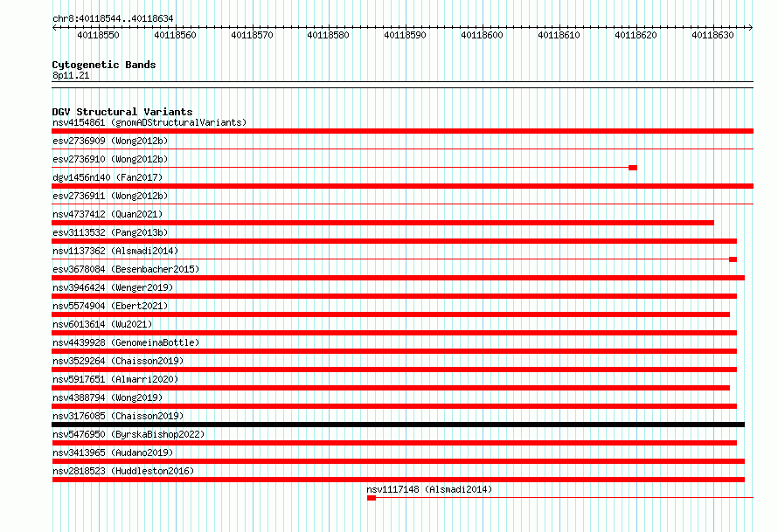
Task: Open nsv3413965 (Audano2019) variant
Action: [x=113, y=453]
